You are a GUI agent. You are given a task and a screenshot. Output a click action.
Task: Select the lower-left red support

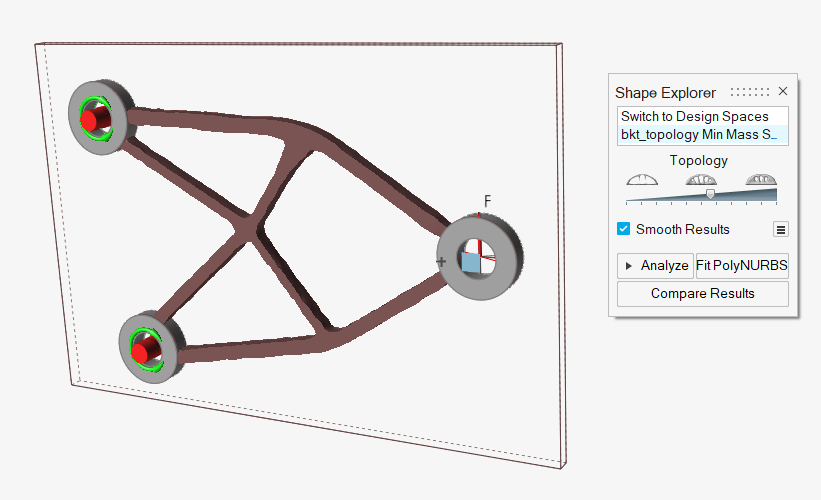pos(141,350)
